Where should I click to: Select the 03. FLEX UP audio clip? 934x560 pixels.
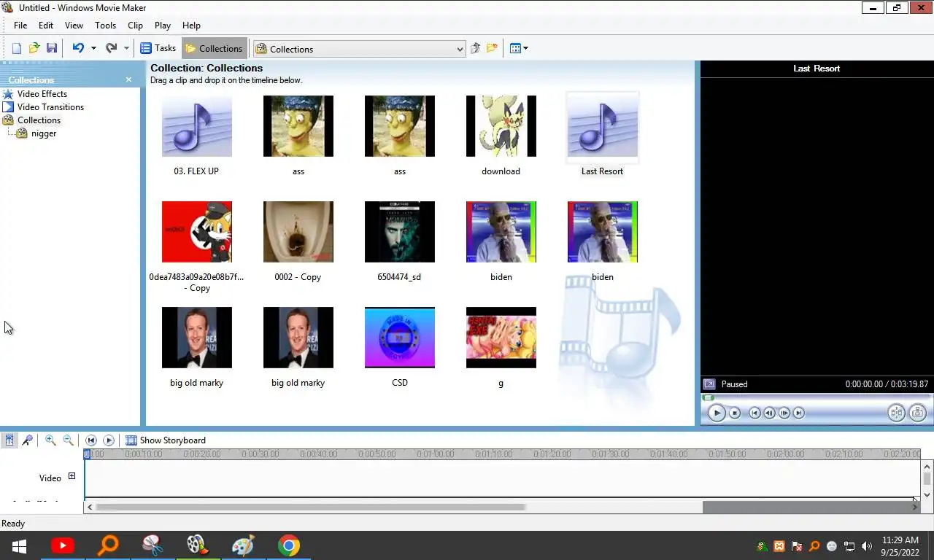point(197,126)
